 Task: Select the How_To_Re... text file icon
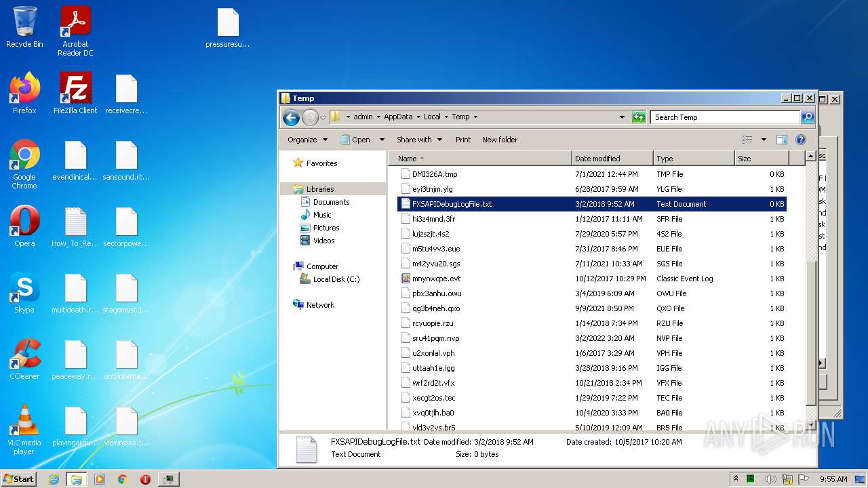[x=75, y=226]
